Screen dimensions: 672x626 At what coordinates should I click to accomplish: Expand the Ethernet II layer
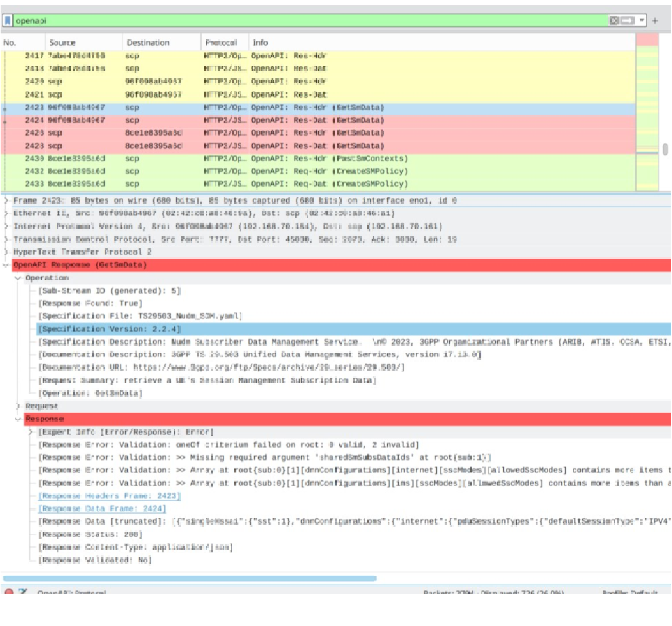(6, 213)
